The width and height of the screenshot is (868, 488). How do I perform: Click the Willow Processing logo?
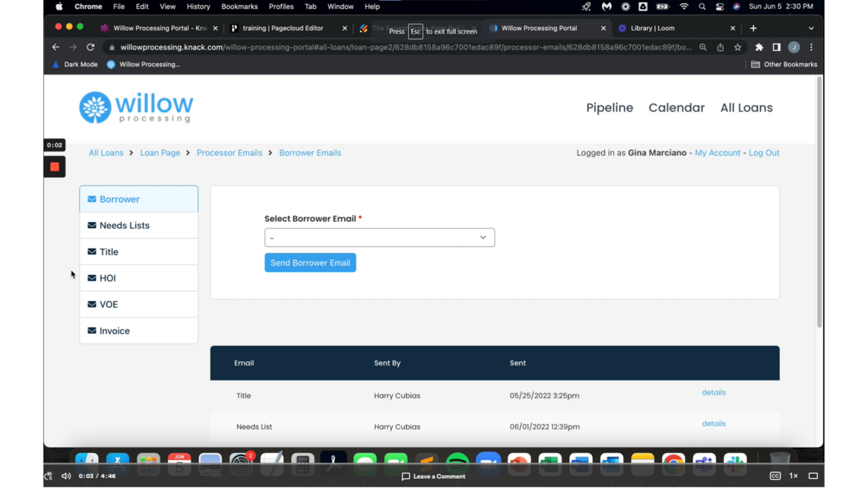136,108
